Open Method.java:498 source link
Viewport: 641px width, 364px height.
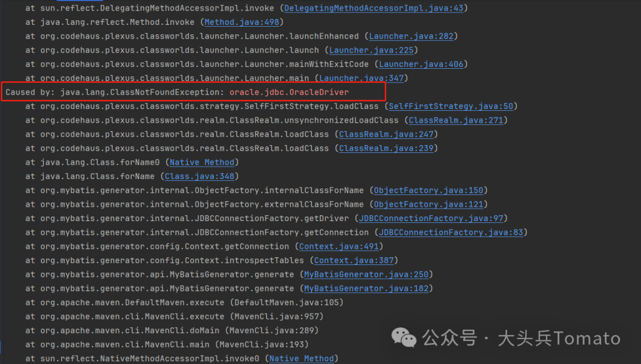click(x=242, y=21)
